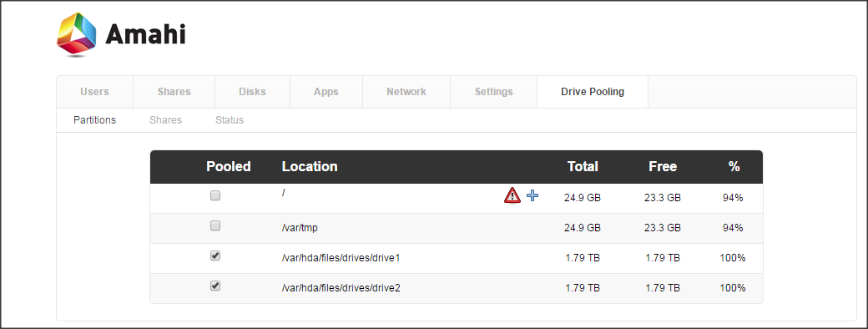Click the % column header
Screen dimensions: 868x329
(734, 167)
